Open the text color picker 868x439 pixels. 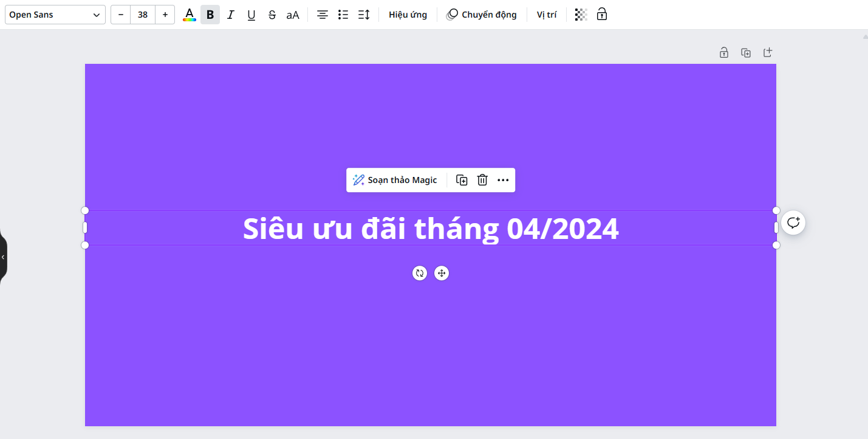click(x=190, y=15)
